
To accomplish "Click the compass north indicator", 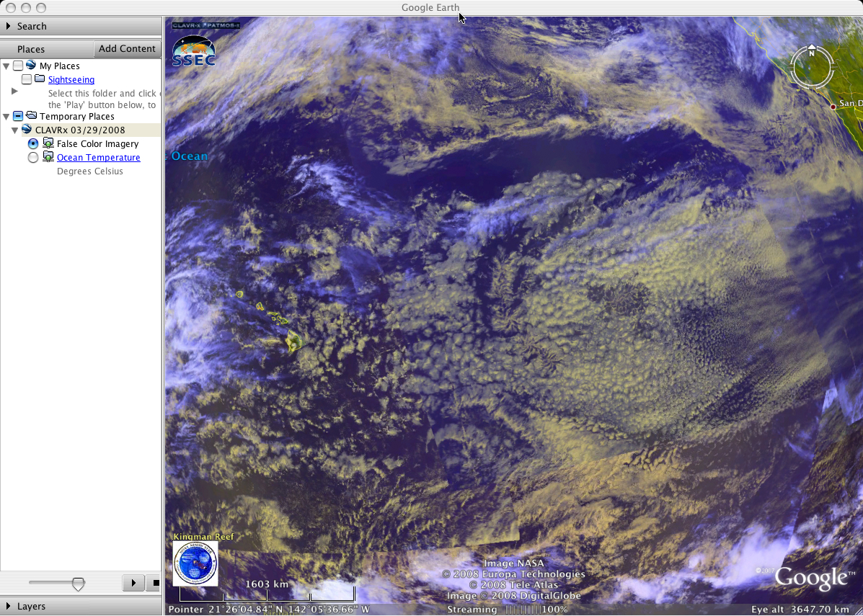I will pyautogui.click(x=811, y=53).
